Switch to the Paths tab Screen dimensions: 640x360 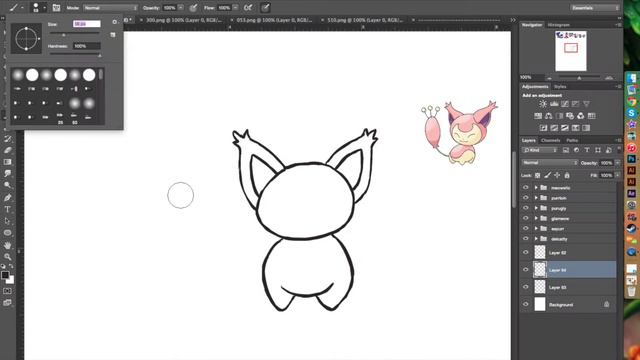pos(572,140)
